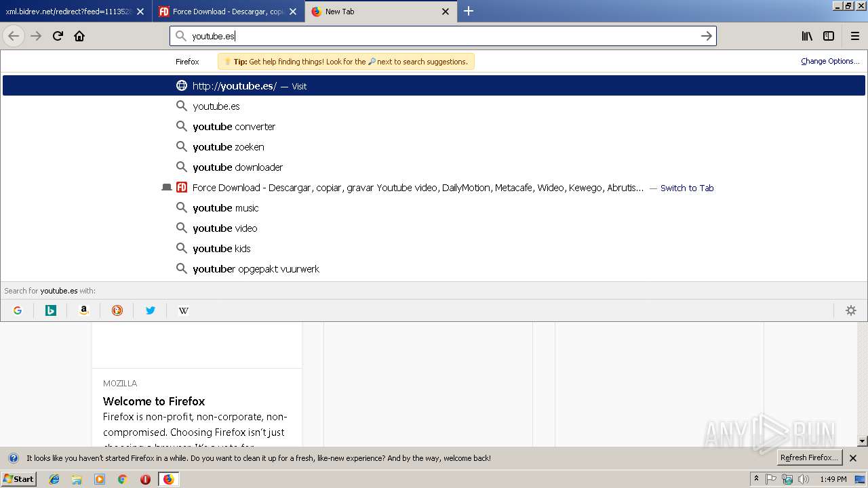The height and width of the screenshot is (488, 868).
Task: Choose 'youtube downloader' suggestion
Action: click(434, 167)
